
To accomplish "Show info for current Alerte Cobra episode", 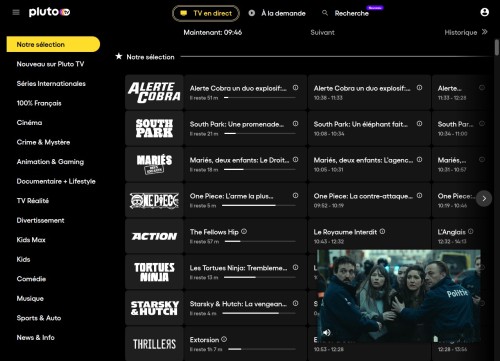I will click(x=295, y=88).
